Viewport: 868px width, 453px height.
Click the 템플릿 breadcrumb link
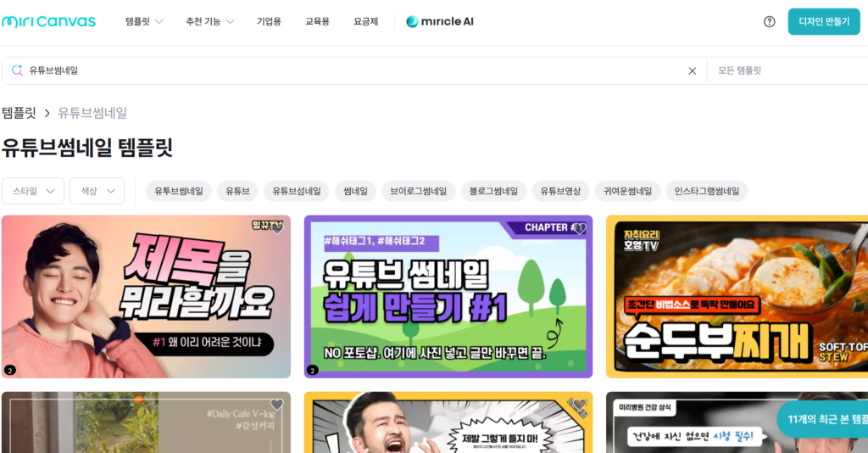tap(19, 113)
